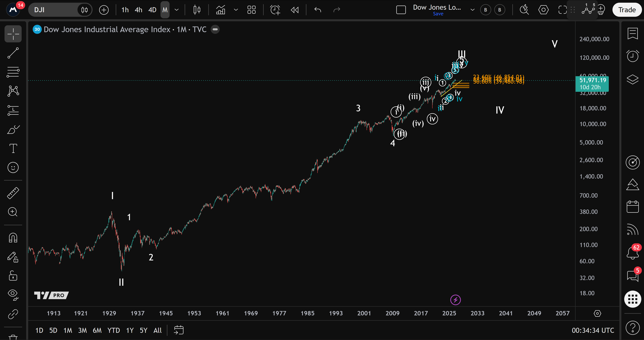Expand the Dow Jones layout name dropdown

472,10
